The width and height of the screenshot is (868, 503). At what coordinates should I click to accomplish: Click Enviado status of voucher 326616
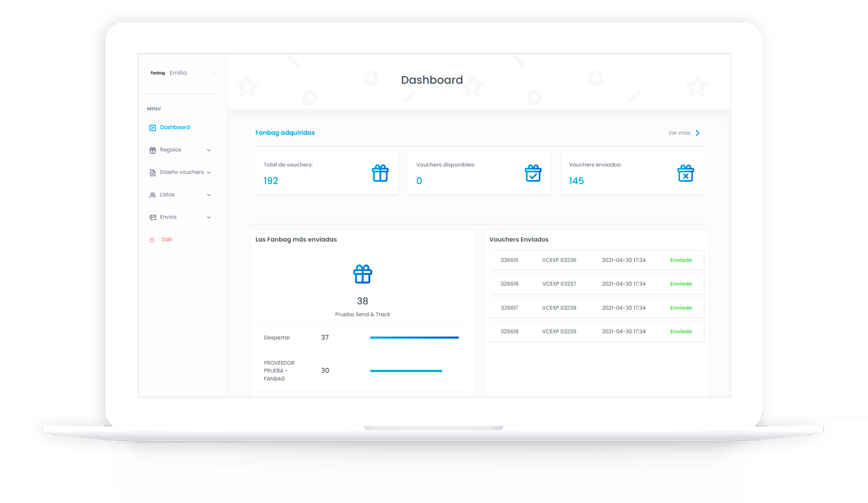(681, 284)
